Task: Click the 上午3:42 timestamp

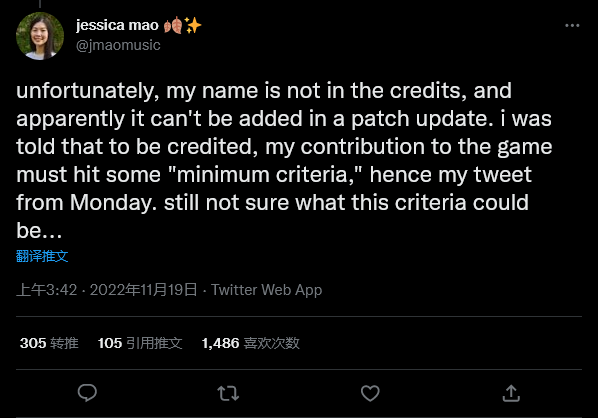Action: pos(47,290)
